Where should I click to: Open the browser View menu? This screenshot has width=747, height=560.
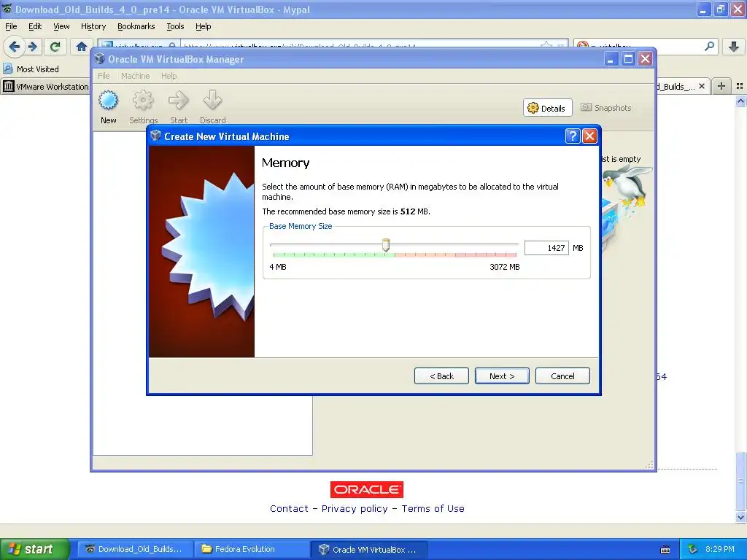click(x=61, y=26)
